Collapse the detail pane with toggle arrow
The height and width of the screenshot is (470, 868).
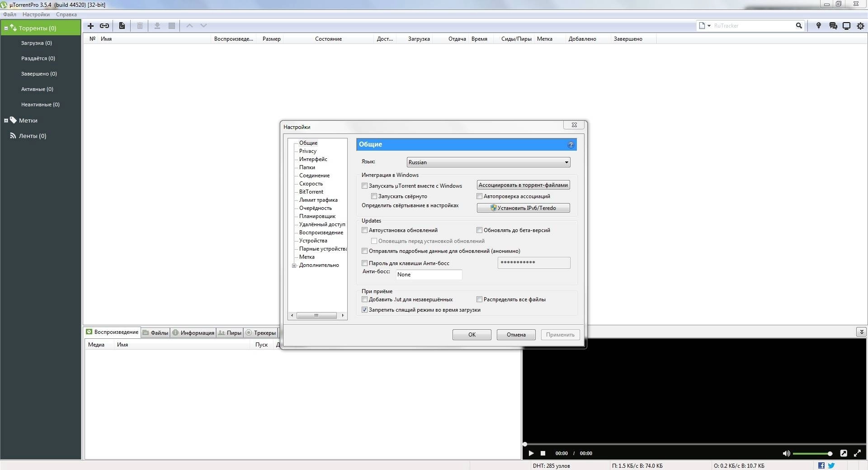coord(861,332)
